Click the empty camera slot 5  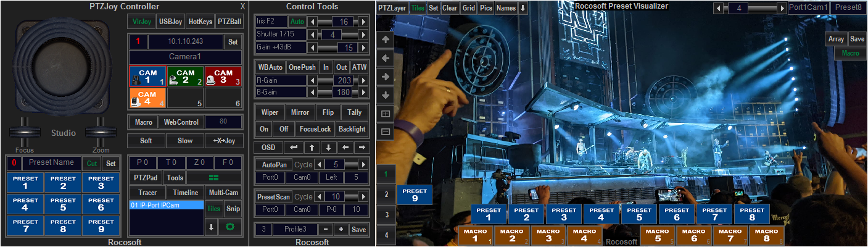(x=186, y=98)
